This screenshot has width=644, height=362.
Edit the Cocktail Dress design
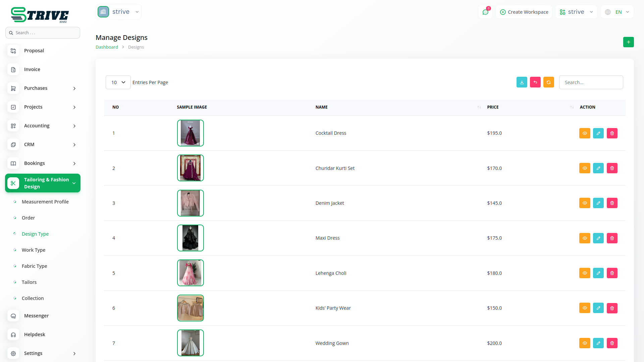click(x=598, y=133)
